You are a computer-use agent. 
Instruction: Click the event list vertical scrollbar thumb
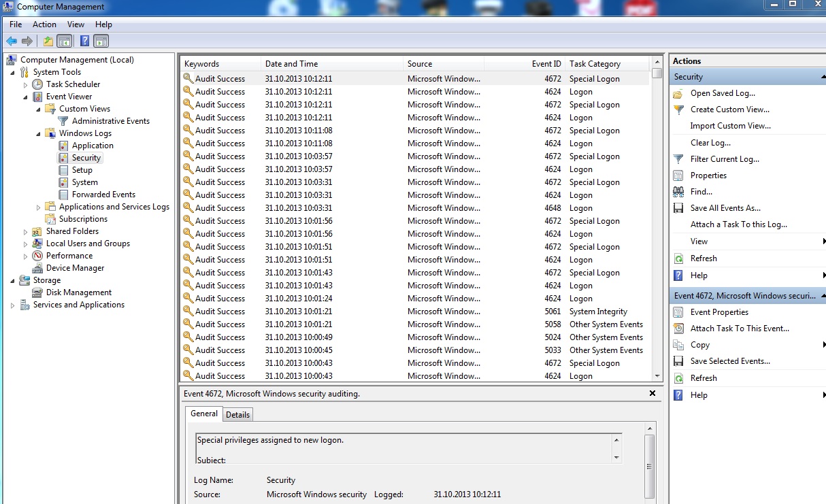point(657,73)
